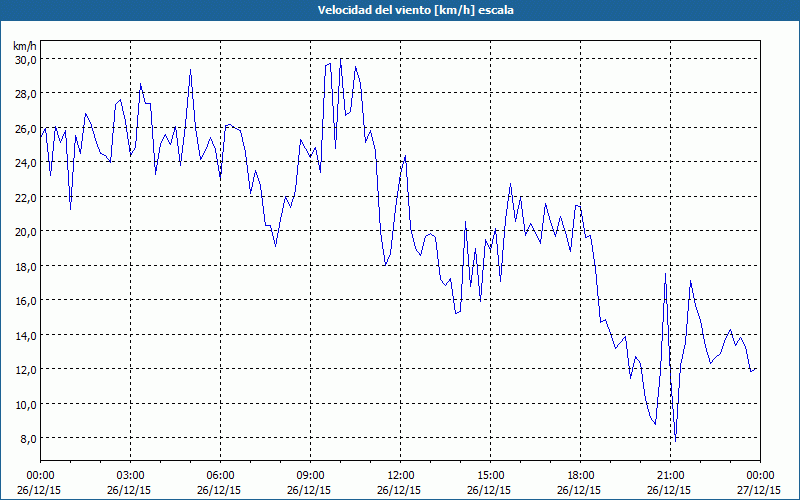Image resolution: width=800 pixels, height=500 pixels.
Task: Click the 18:00 time axis label
Action: point(581,476)
